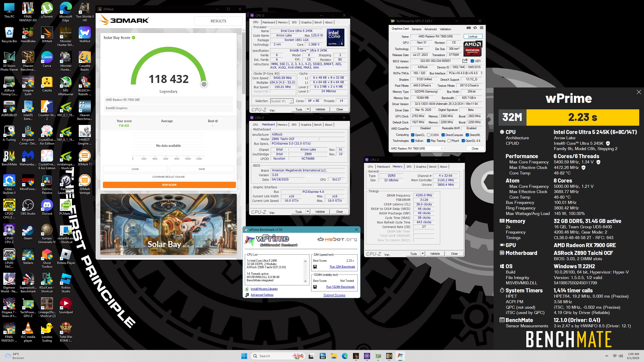Click save icon beside 1024M benchmark
Viewport: 644px width, 362px height.
pyautogui.click(x=315, y=287)
